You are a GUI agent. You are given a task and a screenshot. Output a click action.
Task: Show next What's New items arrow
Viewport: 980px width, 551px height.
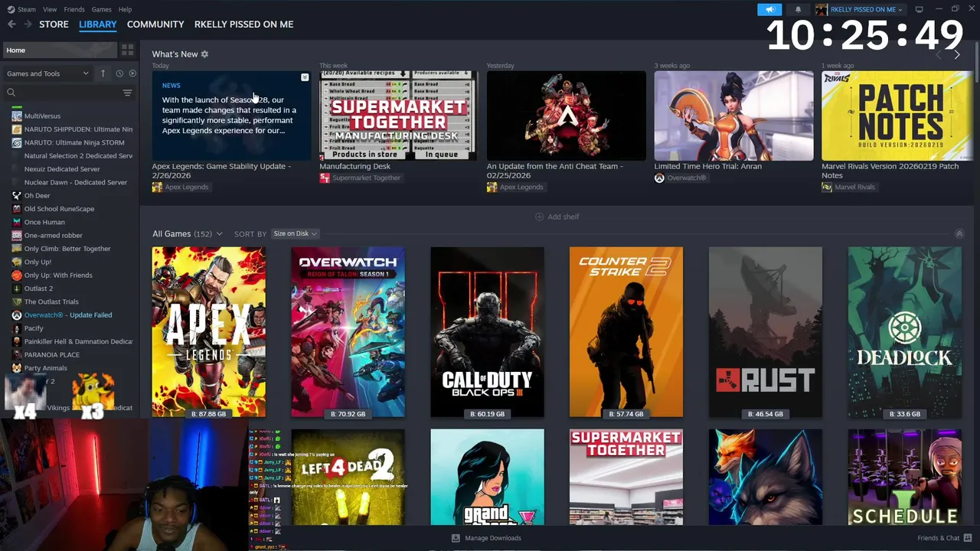click(957, 54)
